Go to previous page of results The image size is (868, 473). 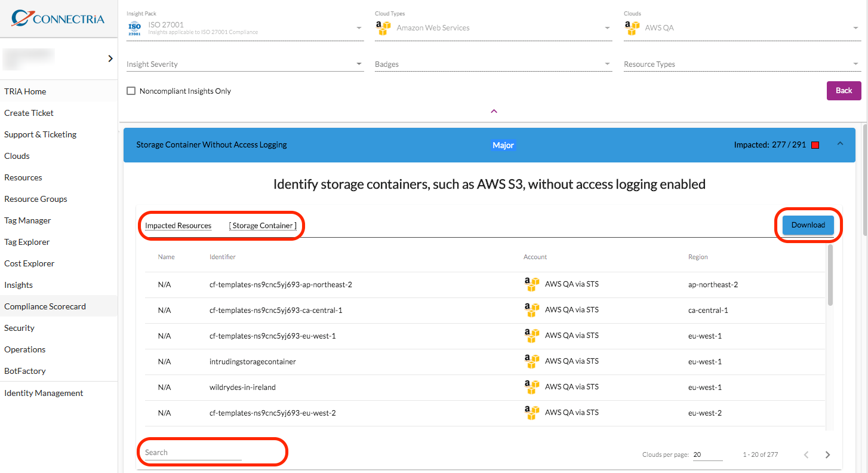(806, 455)
